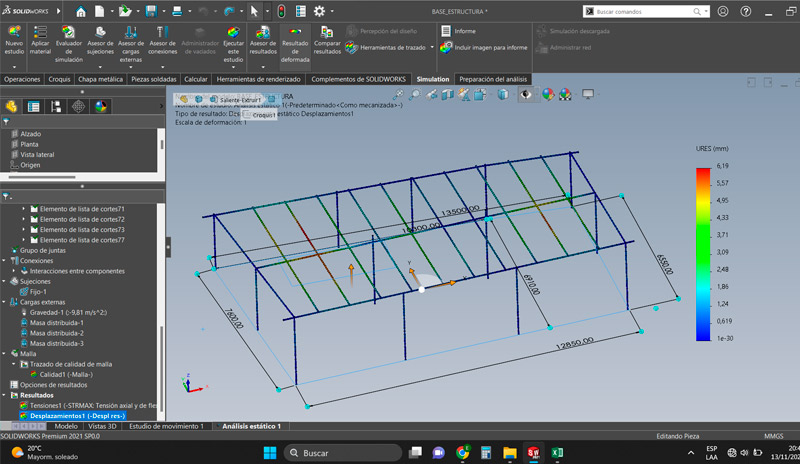Expand Elemento de lista de cortes71

pos(24,208)
